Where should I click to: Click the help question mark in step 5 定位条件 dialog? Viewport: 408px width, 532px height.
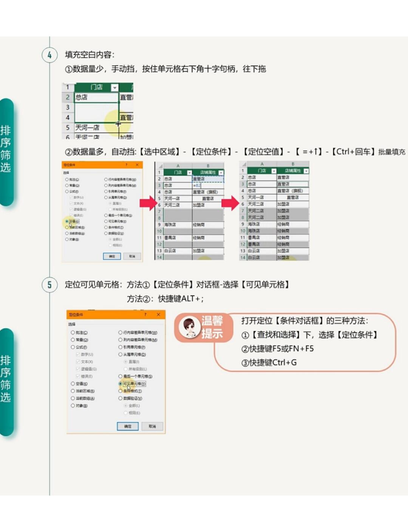click(x=145, y=314)
